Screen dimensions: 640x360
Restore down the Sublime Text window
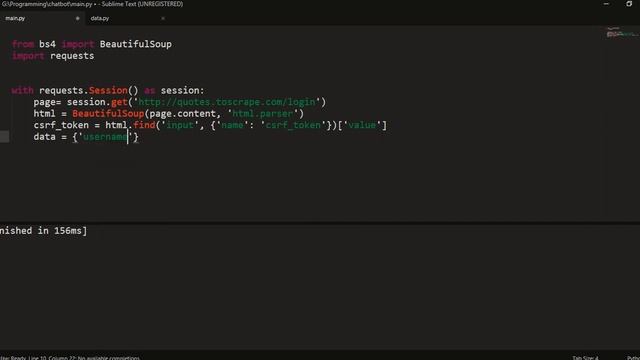point(629,4)
